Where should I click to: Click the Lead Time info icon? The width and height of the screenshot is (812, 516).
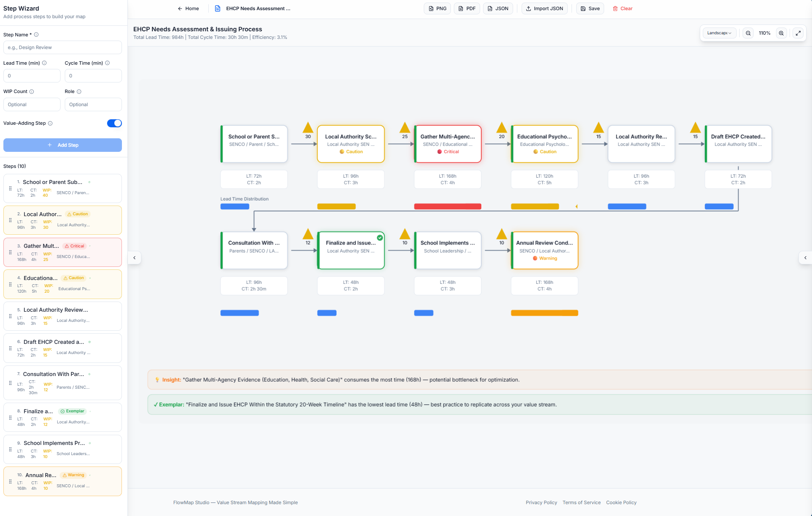point(44,63)
